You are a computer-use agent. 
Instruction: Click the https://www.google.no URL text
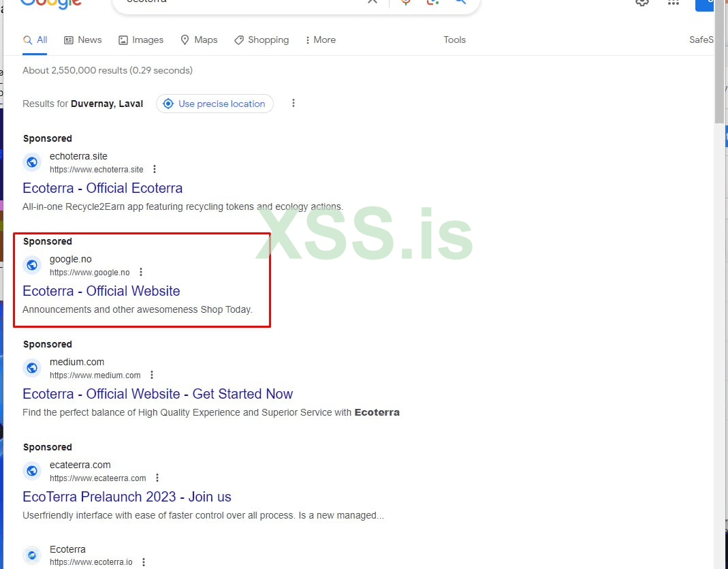tap(90, 273)
